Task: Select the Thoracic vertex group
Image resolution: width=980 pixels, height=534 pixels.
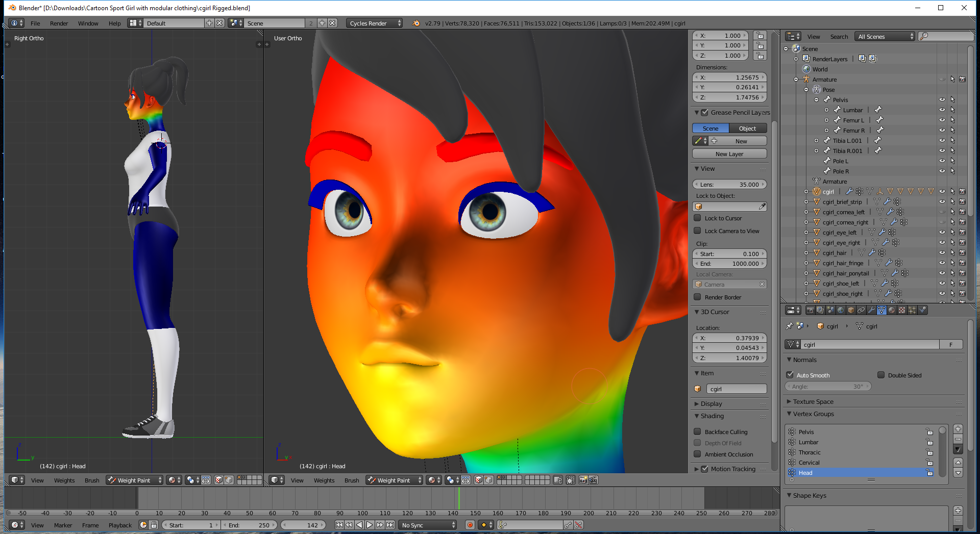Action: tap(862, 452)
